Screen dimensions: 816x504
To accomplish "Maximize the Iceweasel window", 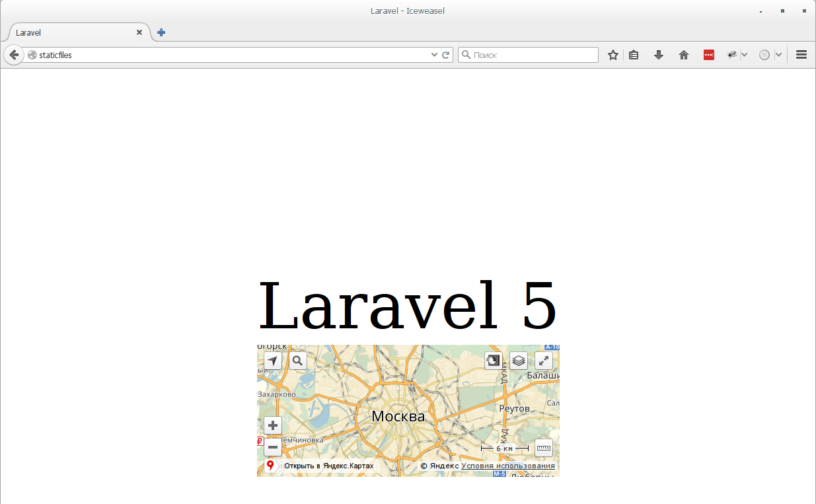I will 782,11.
